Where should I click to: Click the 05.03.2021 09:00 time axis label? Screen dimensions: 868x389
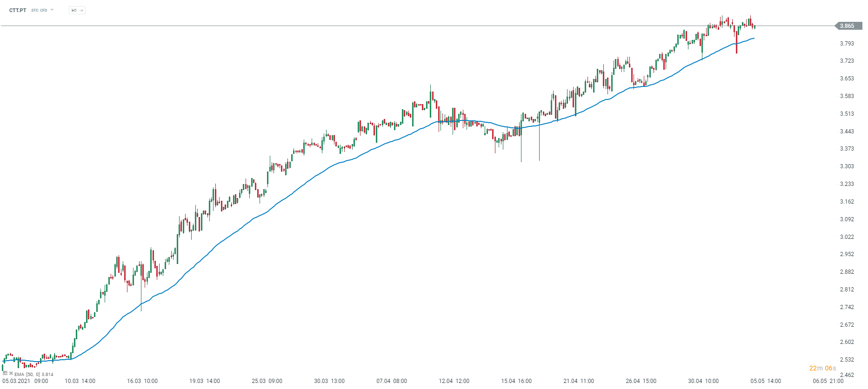point(25,381)
